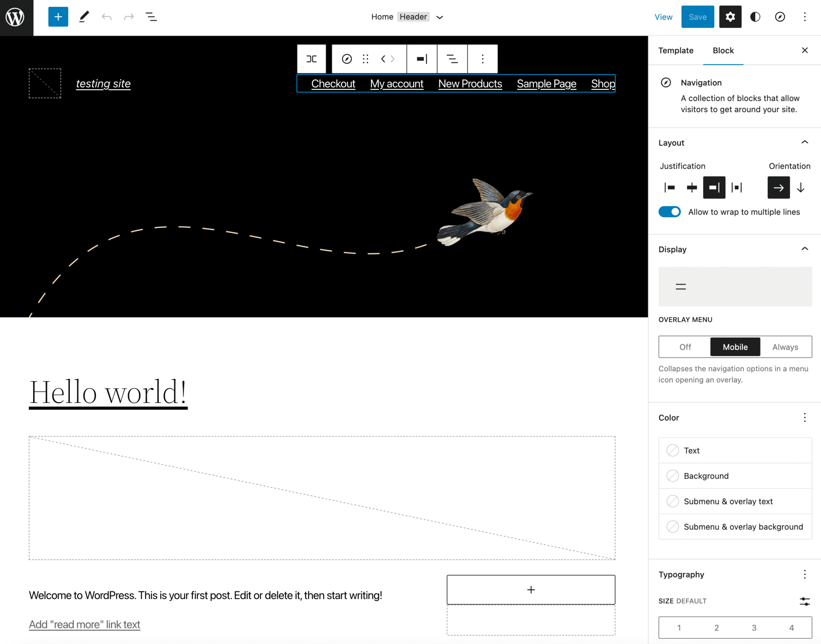Grab the block drag handle dots
821x644 pixels.
(x=366, y=59)
